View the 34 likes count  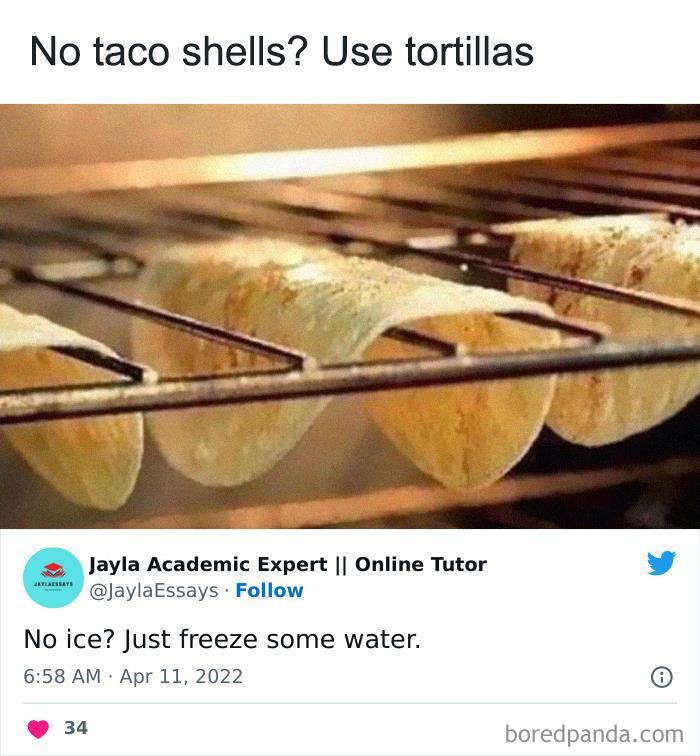pyautogui.click(x=76, y=728)
